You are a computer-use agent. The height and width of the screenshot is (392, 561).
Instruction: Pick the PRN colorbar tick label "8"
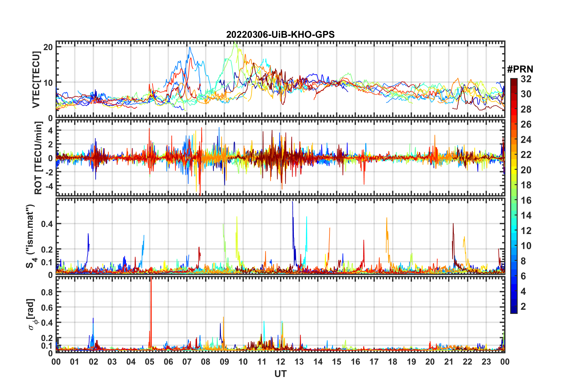(523, 261)
